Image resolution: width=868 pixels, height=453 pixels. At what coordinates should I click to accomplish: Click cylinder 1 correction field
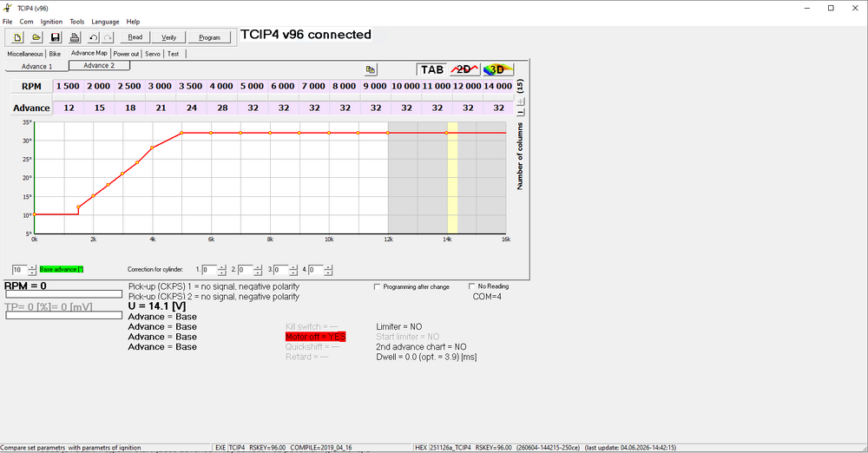pyautogui.click(x=209, y=270)
